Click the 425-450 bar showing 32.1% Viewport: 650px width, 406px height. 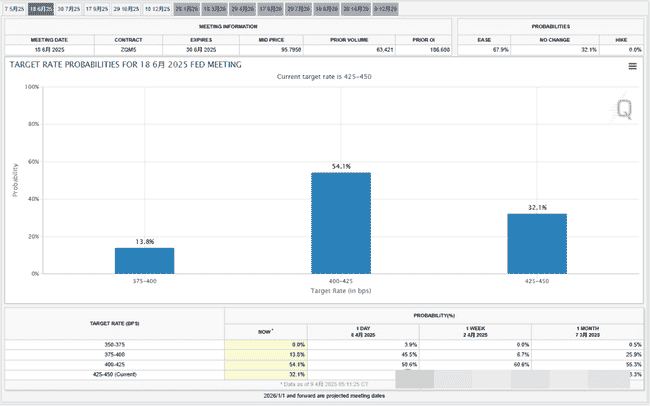536,243
